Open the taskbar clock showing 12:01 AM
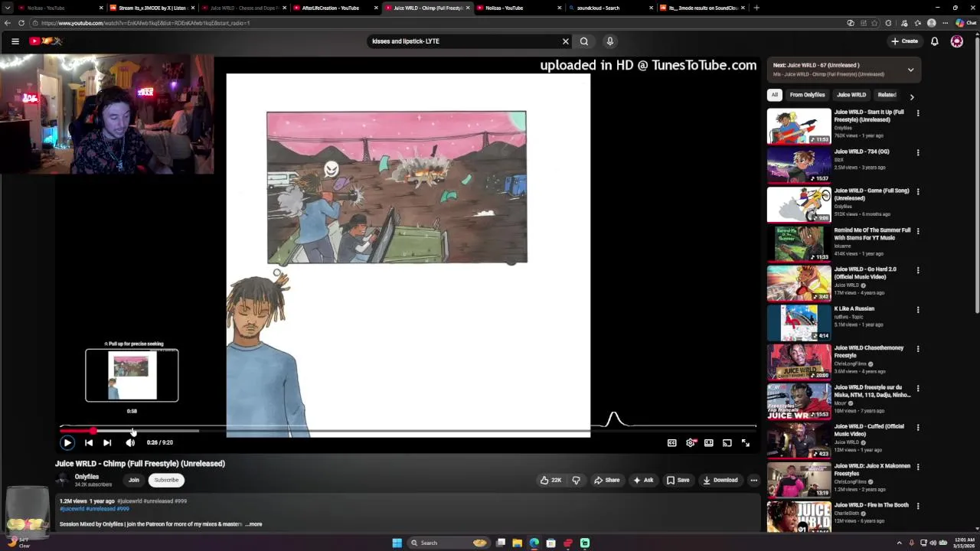The height and width of the screenshot is (551, 980). (963, 543)
